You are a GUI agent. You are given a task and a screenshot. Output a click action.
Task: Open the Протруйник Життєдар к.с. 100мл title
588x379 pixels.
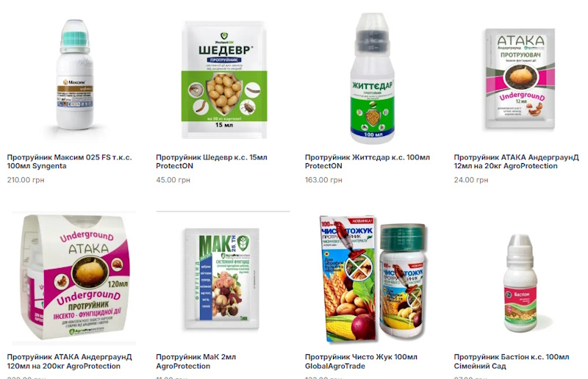click(367, 162)
